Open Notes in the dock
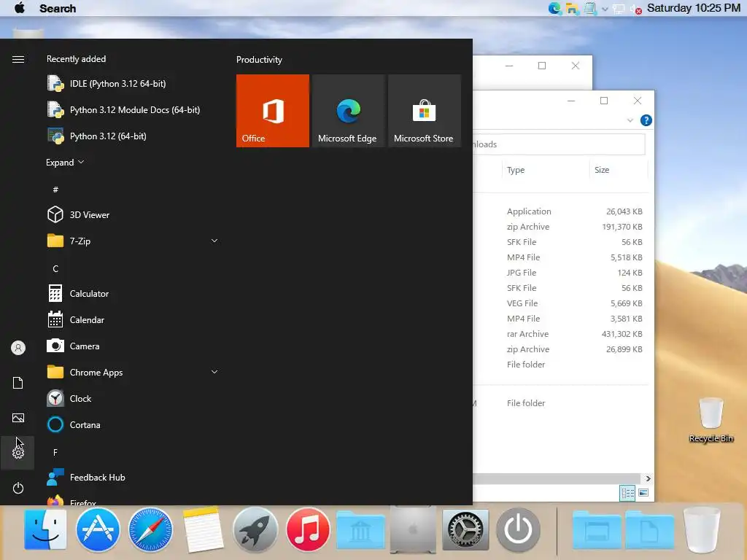The image size is (747, 560). [203, 529]
